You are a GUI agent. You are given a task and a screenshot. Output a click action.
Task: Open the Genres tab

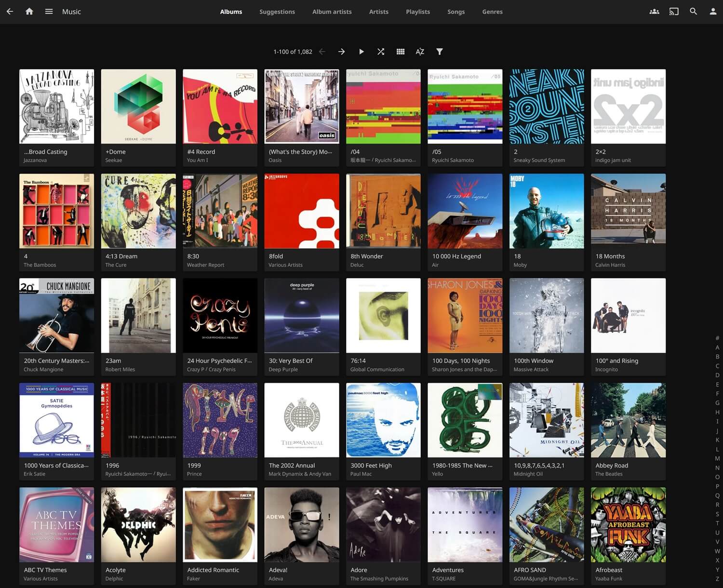click(492, 12)
